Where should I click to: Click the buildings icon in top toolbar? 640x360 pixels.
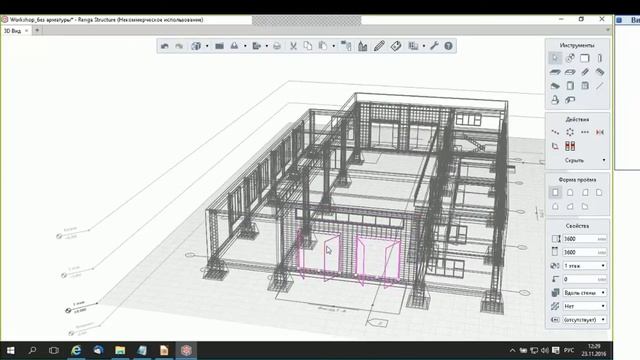362,46
